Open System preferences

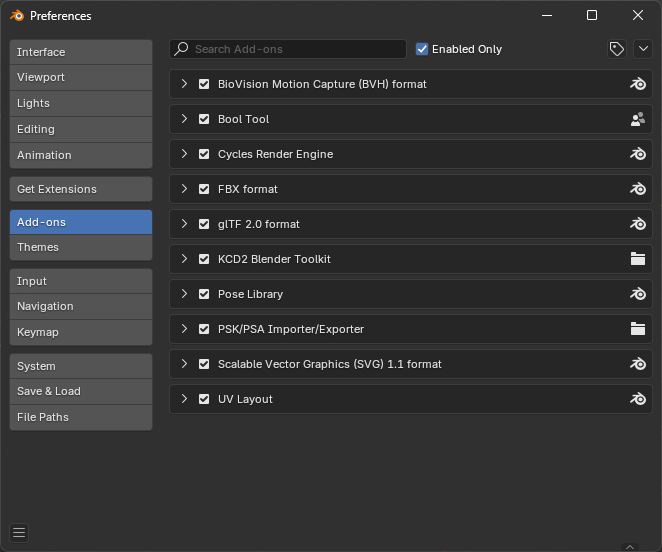pos(81,366)
